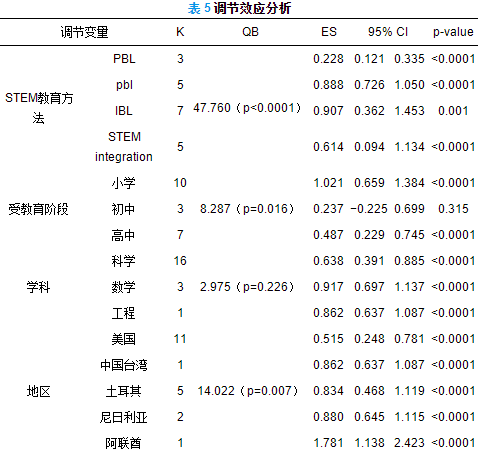Select QB value '47.760（p<0.0001）'
This screenshot has width=478, height=451.
coord(247,108)
